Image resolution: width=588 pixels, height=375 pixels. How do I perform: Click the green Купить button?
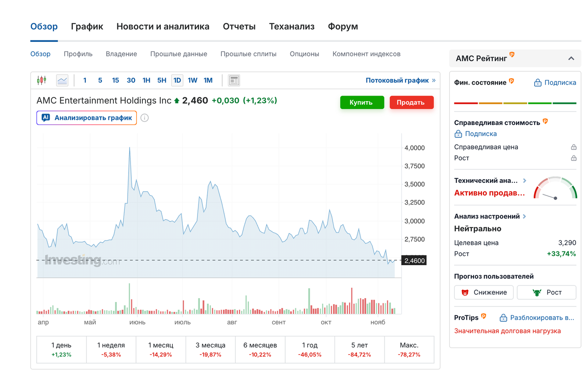tap(362, 102)
